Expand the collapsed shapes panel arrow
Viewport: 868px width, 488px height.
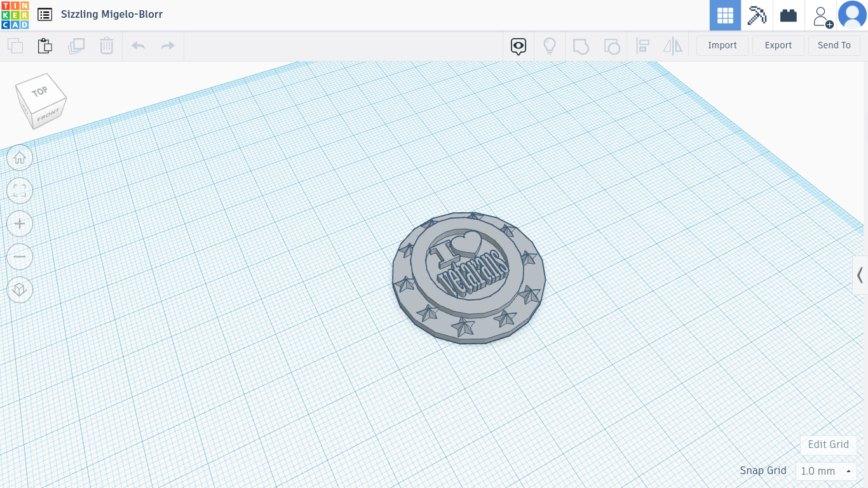[860, 275]
